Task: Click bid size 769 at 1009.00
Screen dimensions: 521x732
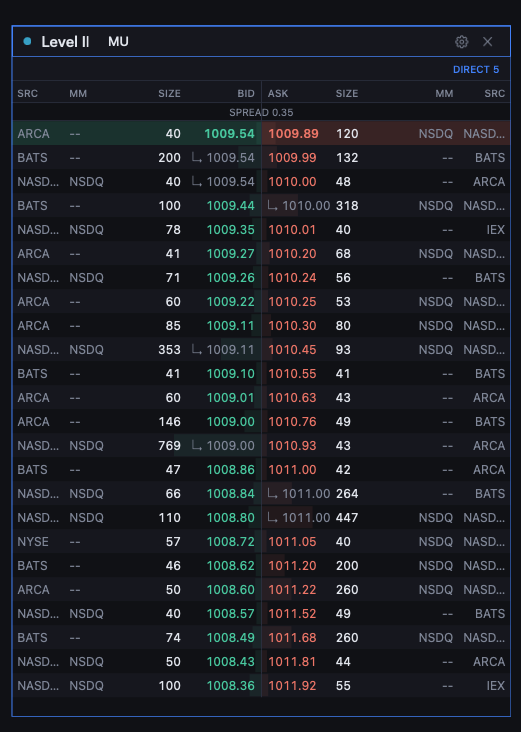Action: tap(169, 446)
